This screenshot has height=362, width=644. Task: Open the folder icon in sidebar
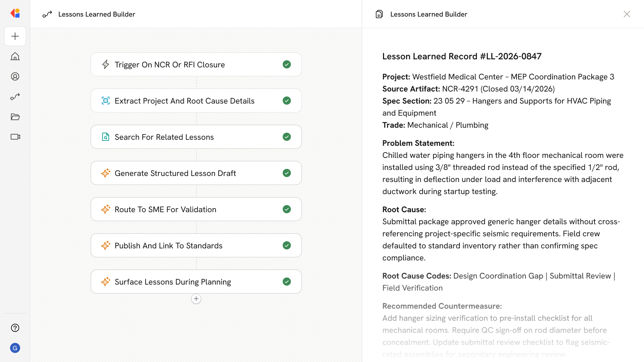click(x=15, y=117)
